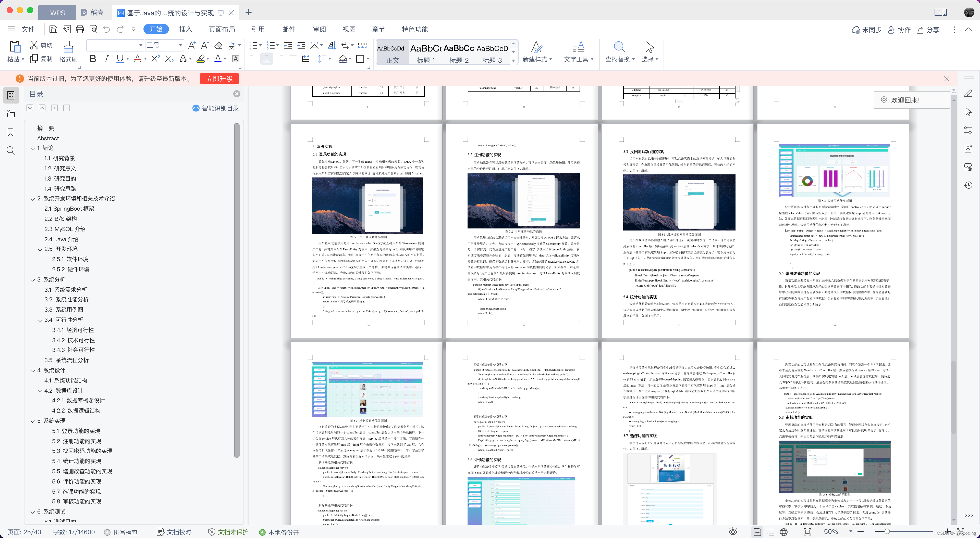The image size is (980, 538).
Task: Click the Format Painter (格式刷) icon
Action: click(68, 47)
